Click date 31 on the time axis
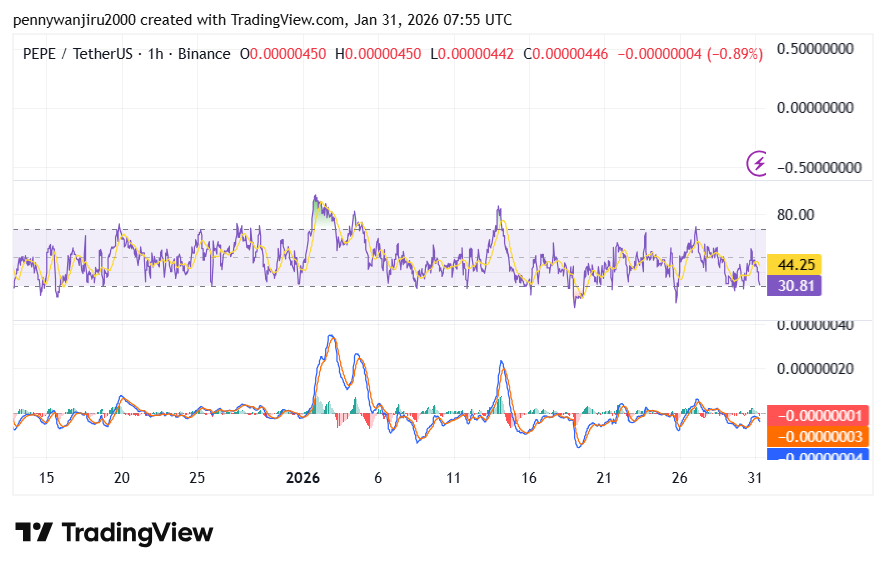886x570 pixels. coord(755,478)
